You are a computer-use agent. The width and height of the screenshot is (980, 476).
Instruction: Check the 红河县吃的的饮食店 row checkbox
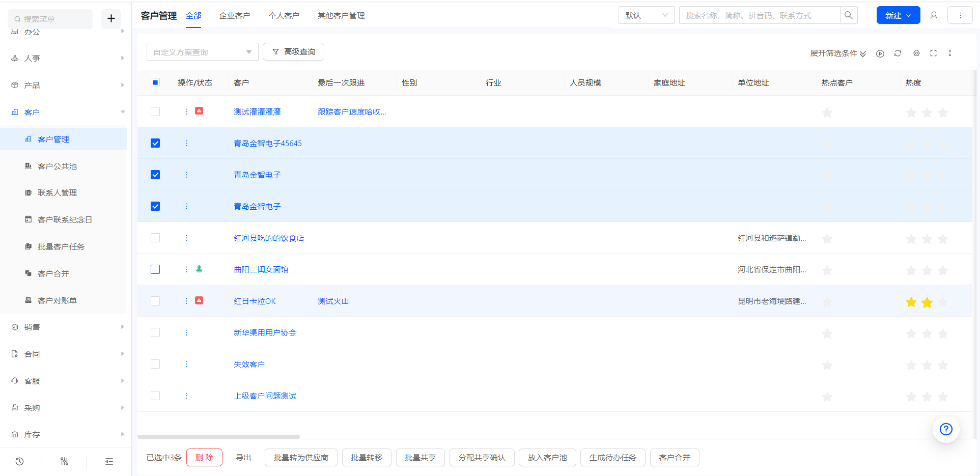155,238
